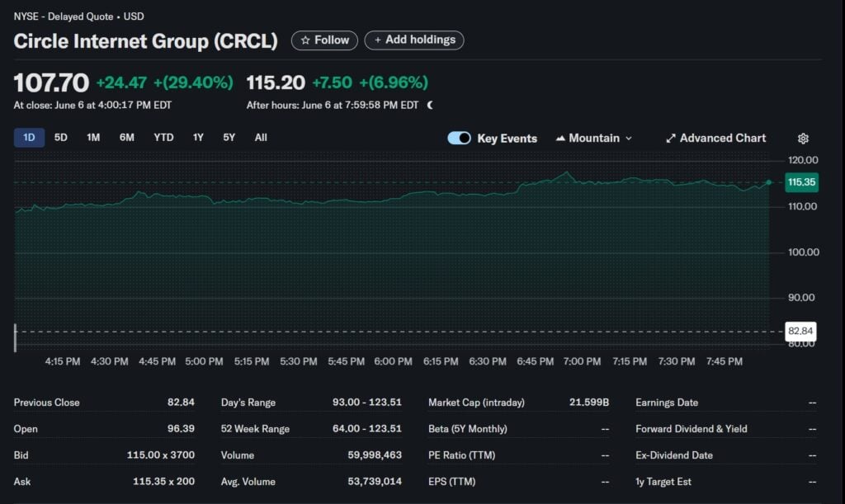The width and height of the screenshot is (845, 504).
Task: Click the EPS (TTM) label
Action: point(452,482)
